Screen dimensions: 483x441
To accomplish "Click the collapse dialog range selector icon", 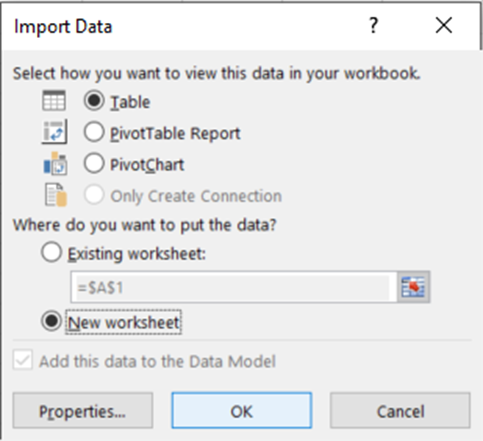I will (x=413, y=287).
